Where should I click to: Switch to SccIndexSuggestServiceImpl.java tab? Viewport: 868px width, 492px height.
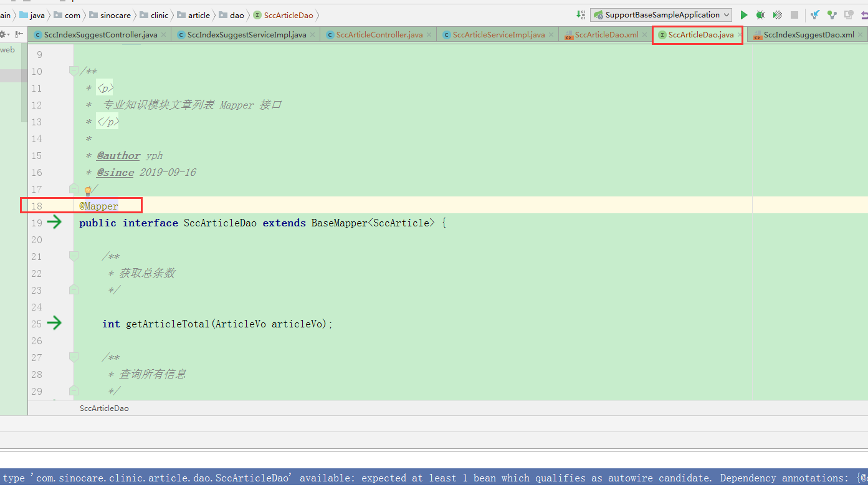tap(246, 35)
